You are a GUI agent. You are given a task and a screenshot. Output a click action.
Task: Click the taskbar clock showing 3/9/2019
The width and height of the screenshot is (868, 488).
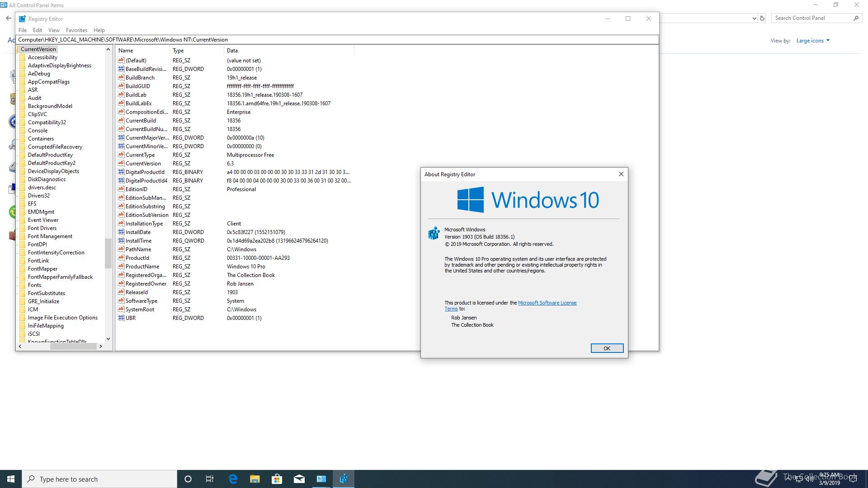point(829,479)
